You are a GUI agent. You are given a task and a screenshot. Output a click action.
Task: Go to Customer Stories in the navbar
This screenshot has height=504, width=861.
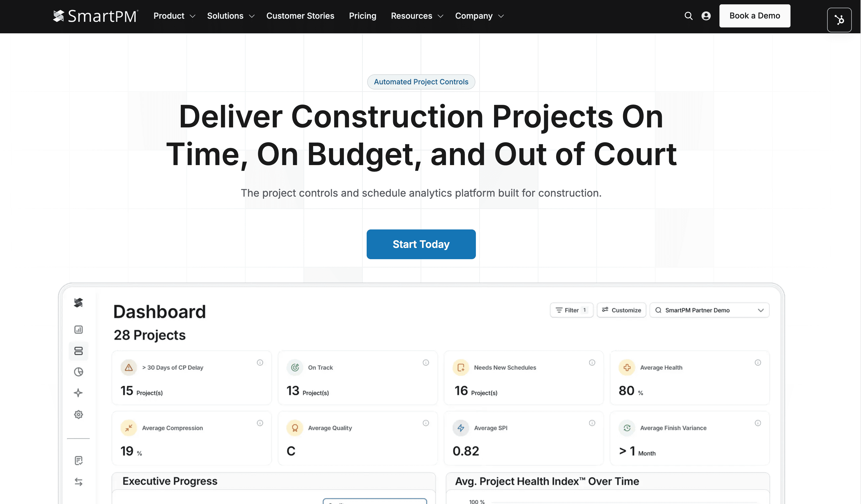pyautogui.click(x=300, y=16)
